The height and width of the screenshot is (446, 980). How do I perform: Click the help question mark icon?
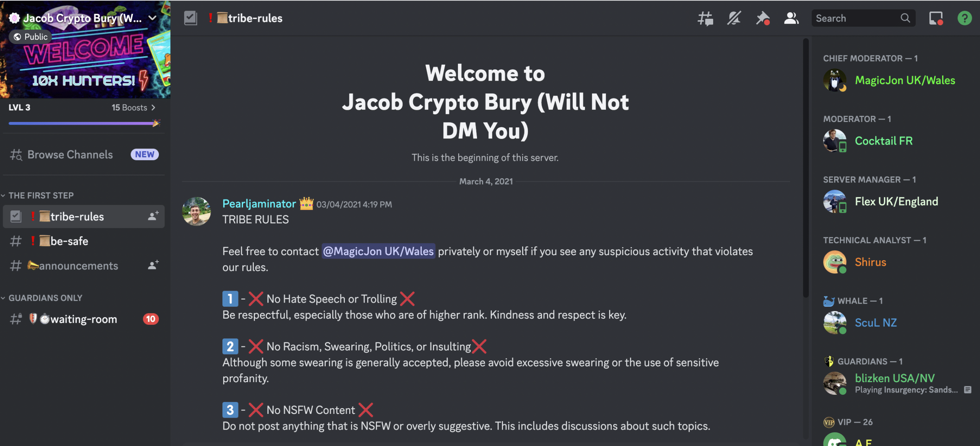click(x=964, y=17)
